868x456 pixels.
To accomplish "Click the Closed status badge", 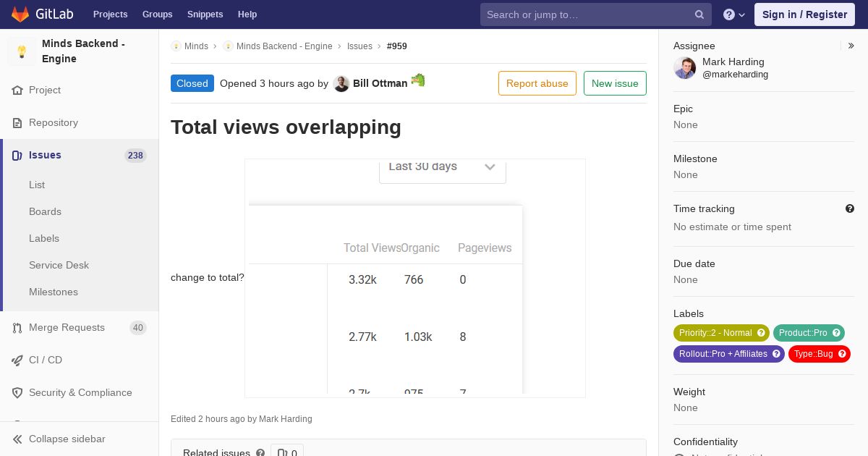I will (x=192, y=83).
